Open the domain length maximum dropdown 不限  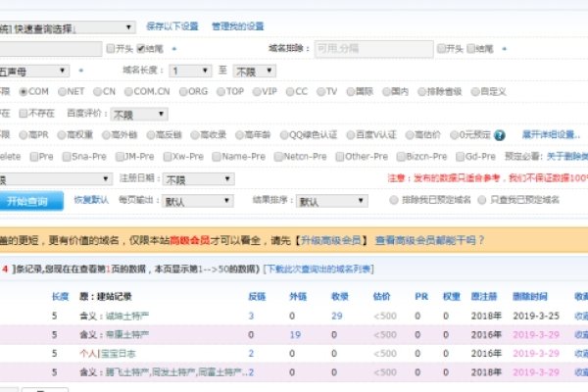(254, 71)
